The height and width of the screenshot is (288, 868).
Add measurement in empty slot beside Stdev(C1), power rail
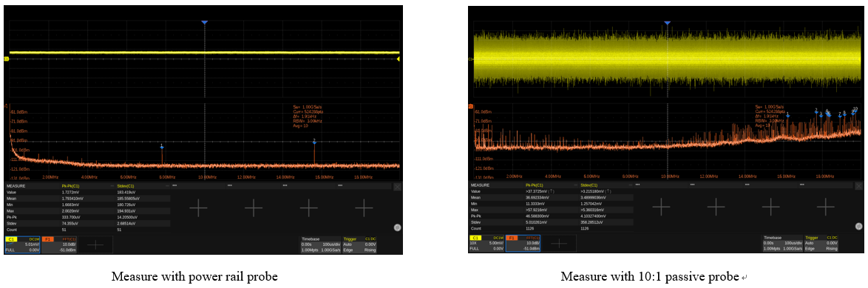click(198, 208)
